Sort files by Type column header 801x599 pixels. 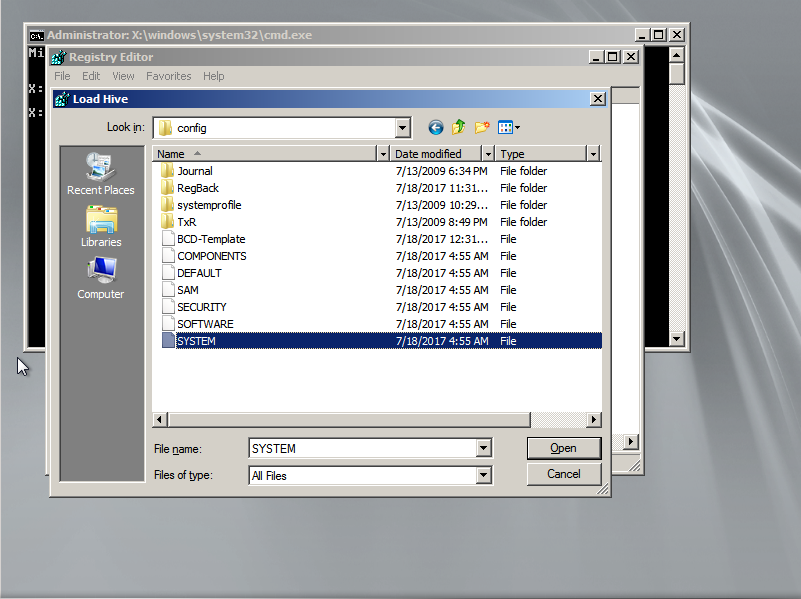541,154
